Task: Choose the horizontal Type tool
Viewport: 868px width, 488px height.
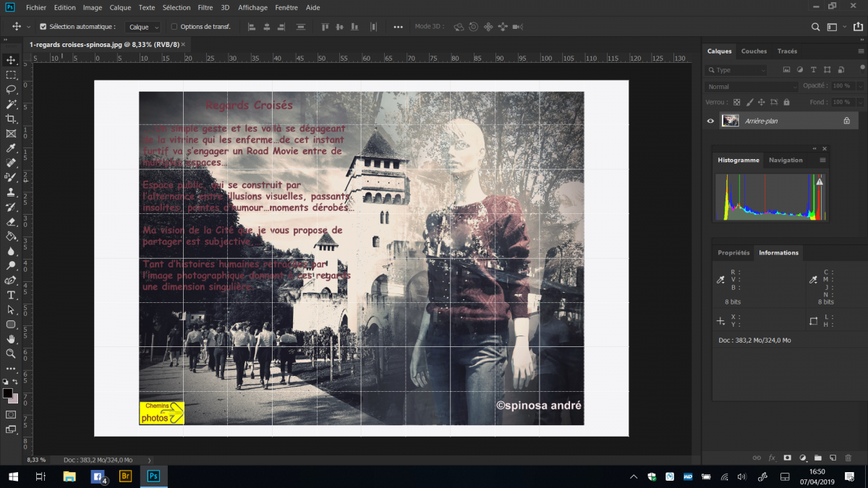Action: (x=11, y=295)
